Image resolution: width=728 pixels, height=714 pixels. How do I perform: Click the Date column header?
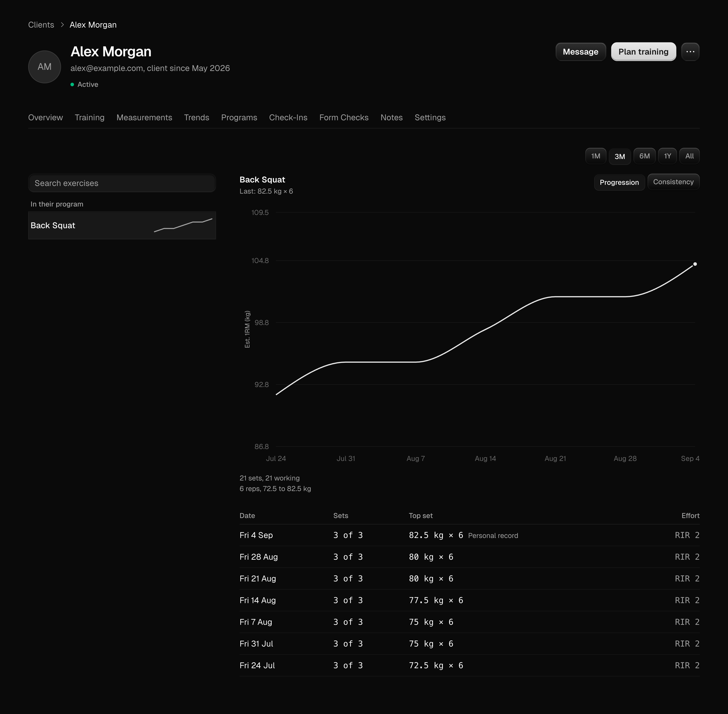pyautogui.click(x=247, y=516)
